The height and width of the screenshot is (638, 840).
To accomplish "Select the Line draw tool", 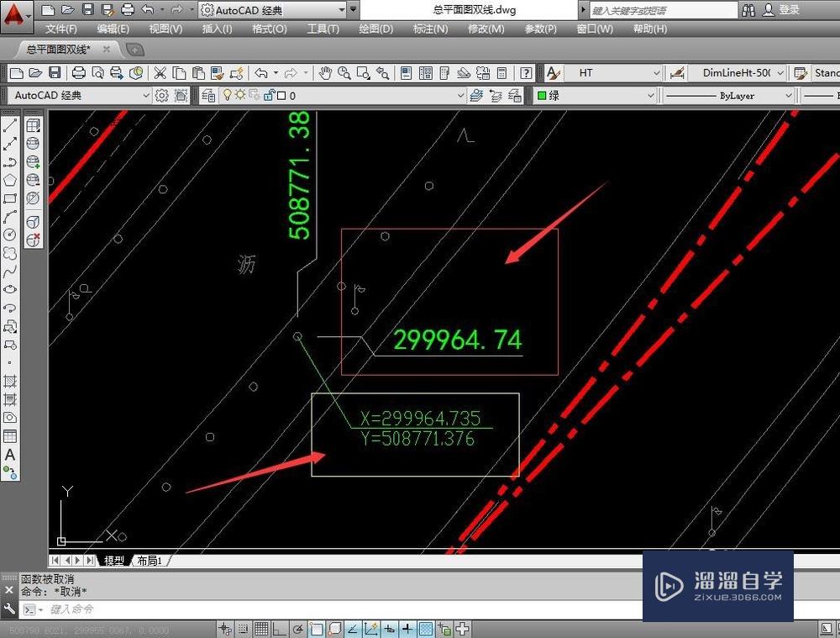I will tap(9, 126).
